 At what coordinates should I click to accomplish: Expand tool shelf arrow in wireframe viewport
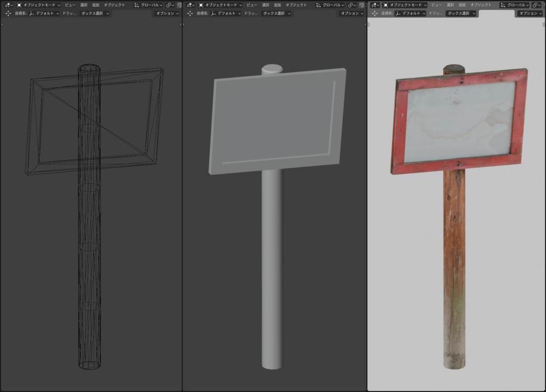(x=2, y=24)
